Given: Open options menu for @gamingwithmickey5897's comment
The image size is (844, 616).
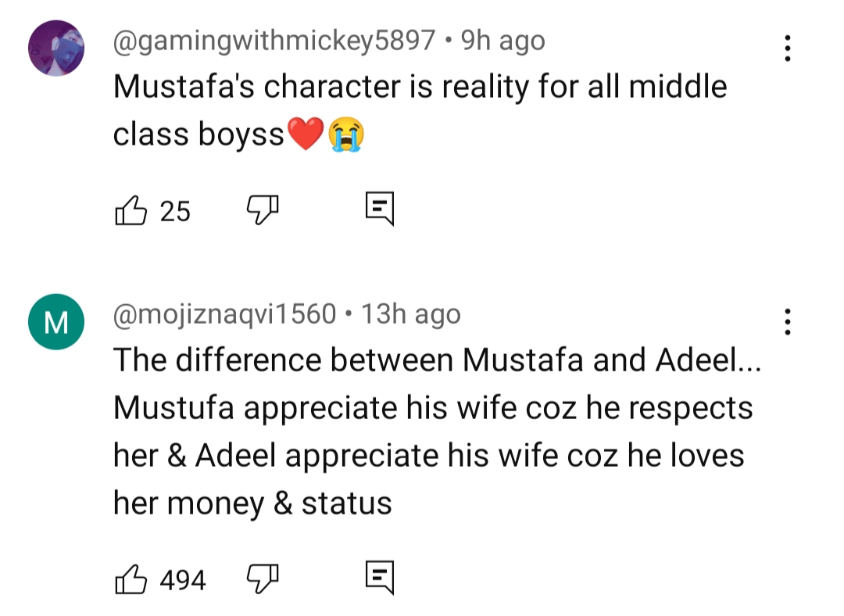Looking at the screenshot, I should pyautogui.click(x=788, y=48).
